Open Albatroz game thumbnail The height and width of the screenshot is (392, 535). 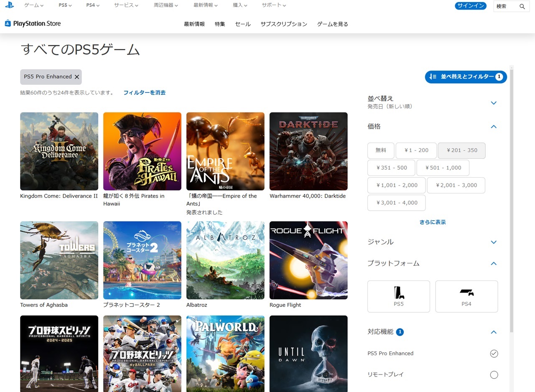[225, 260]
